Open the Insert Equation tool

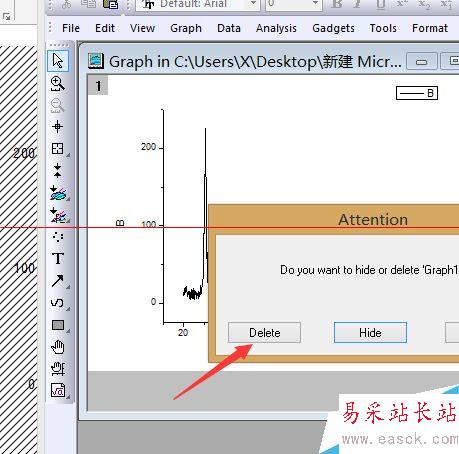[58, 390]
